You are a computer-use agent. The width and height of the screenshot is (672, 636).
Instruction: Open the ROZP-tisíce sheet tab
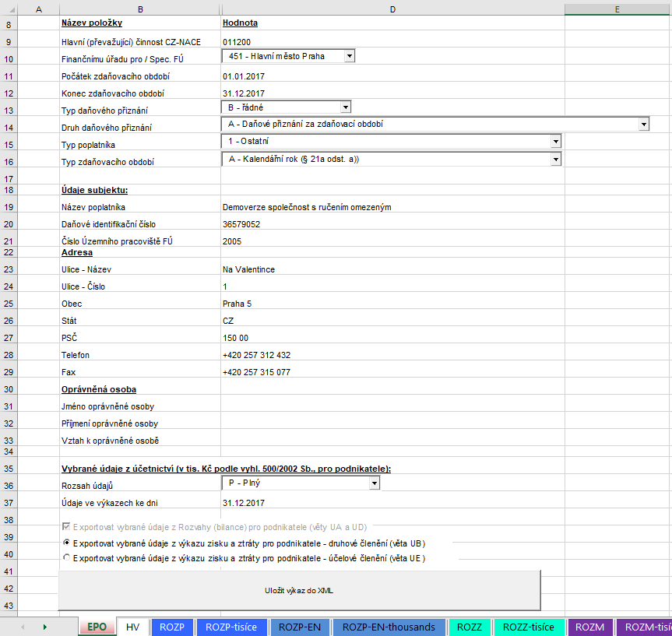click(x=232, y=627)
